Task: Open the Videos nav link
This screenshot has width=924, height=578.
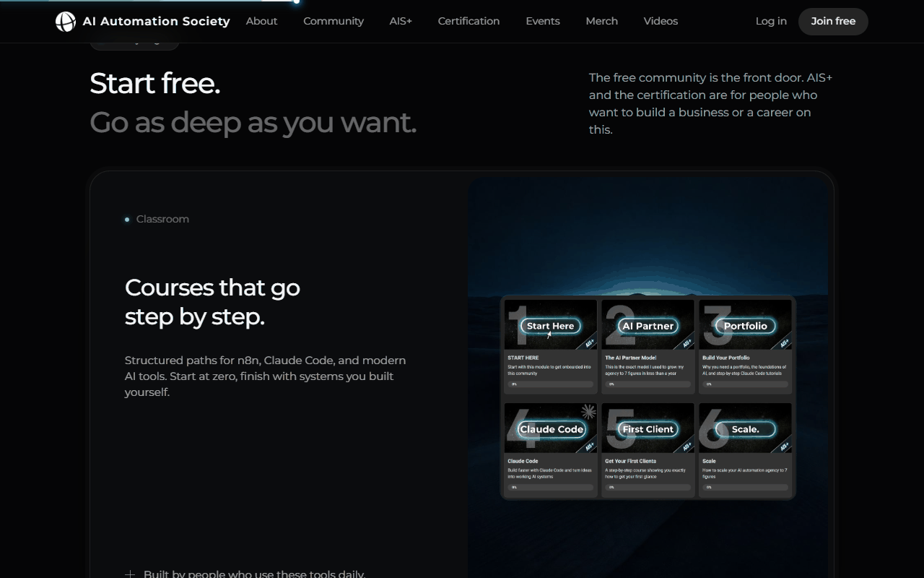Action: pyautogui.click(x=661, y=21)
